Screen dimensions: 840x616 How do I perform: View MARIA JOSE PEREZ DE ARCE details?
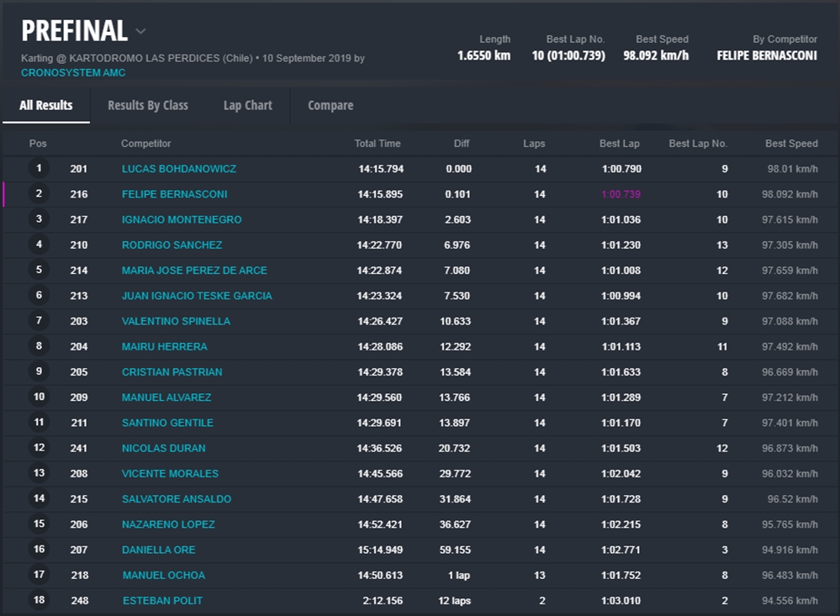(x=194, y=271)
